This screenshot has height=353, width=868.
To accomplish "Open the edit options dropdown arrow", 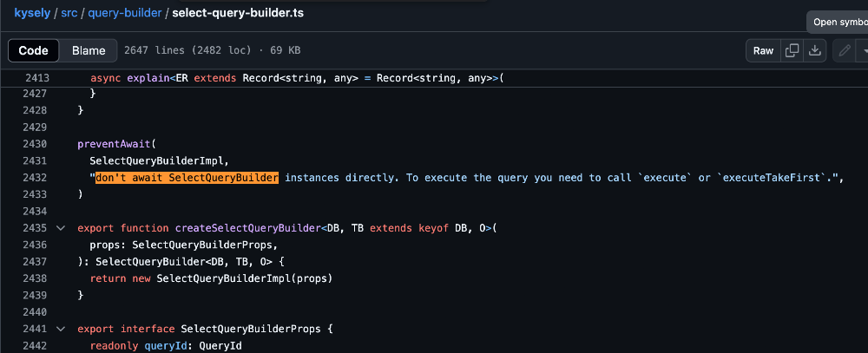I will pos(863,50).
